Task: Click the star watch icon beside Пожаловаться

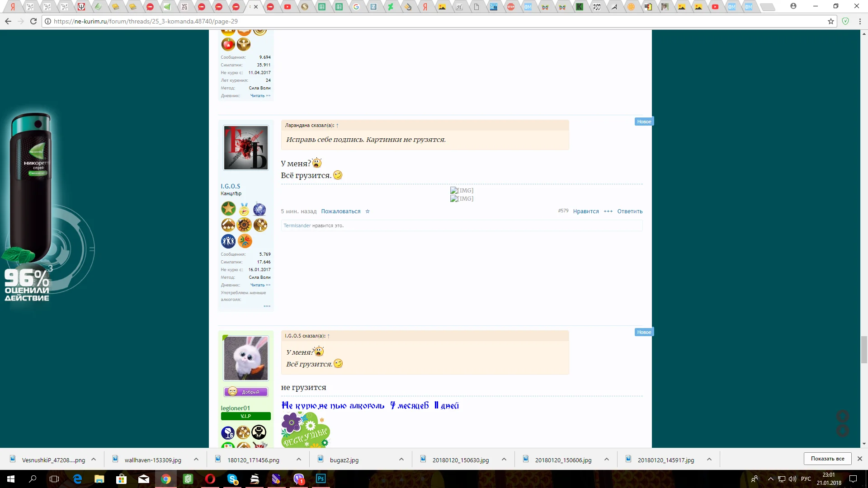Action: (368, 211)
